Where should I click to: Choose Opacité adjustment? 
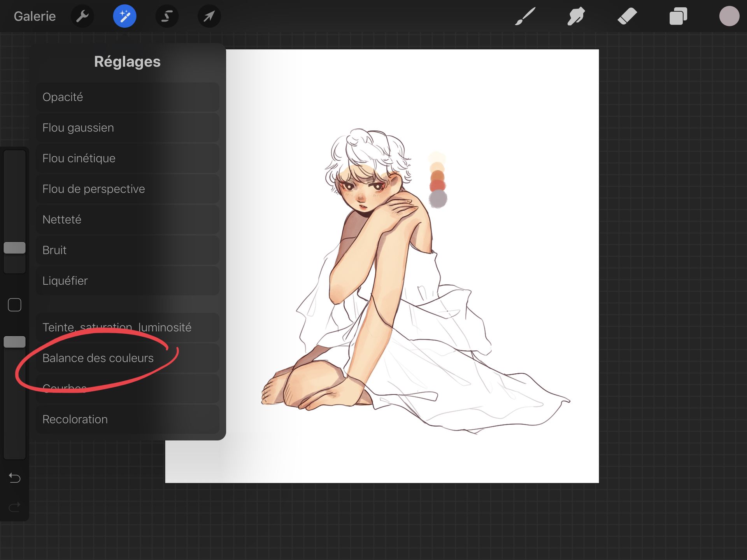[x=128, y=97]
